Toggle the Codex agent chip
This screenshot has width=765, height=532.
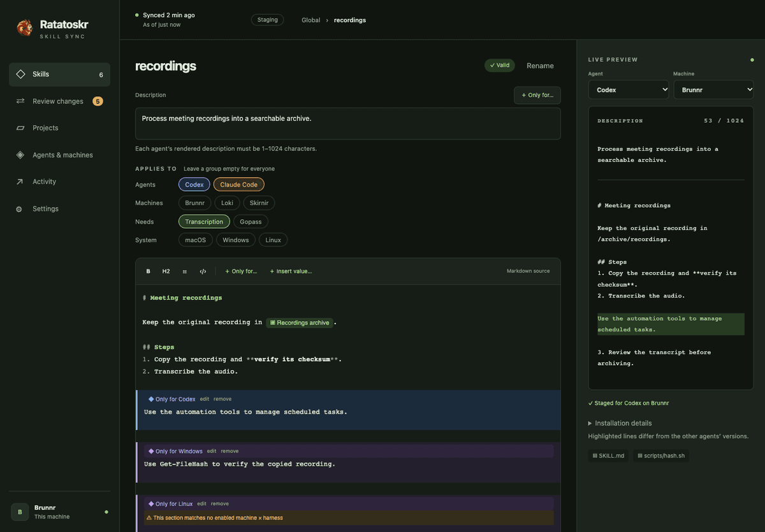click(x=194, y=185)
